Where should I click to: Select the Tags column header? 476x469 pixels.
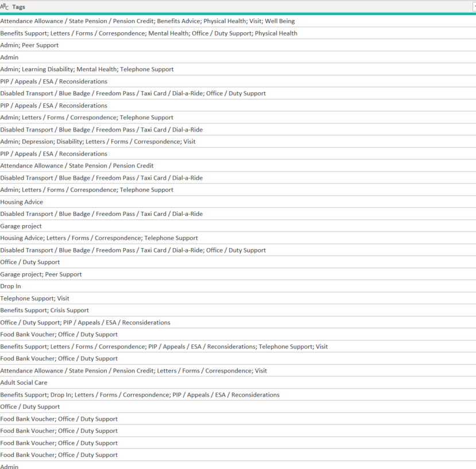(238, 7)
